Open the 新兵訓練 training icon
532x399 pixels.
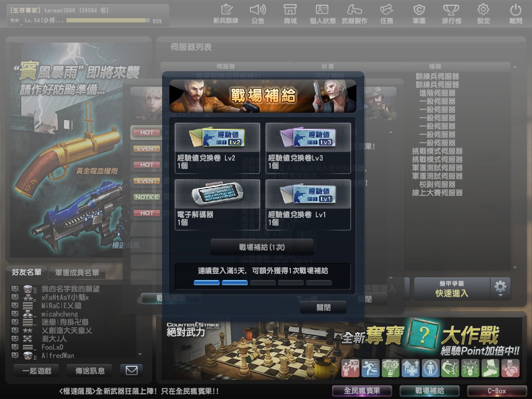pos(225,14)
